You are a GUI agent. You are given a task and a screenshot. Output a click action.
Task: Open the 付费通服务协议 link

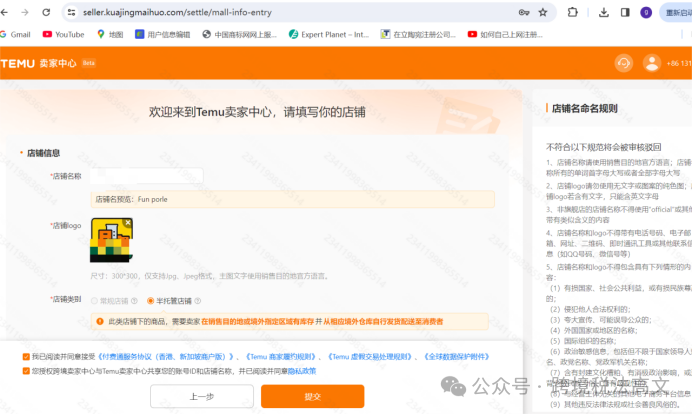pyautogui.click(x=165, y=357)
